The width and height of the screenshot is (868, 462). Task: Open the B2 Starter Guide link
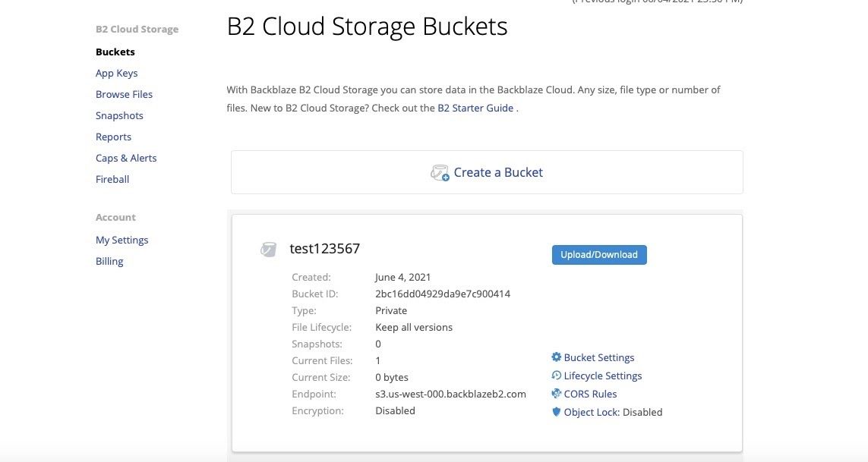point(475,108)
